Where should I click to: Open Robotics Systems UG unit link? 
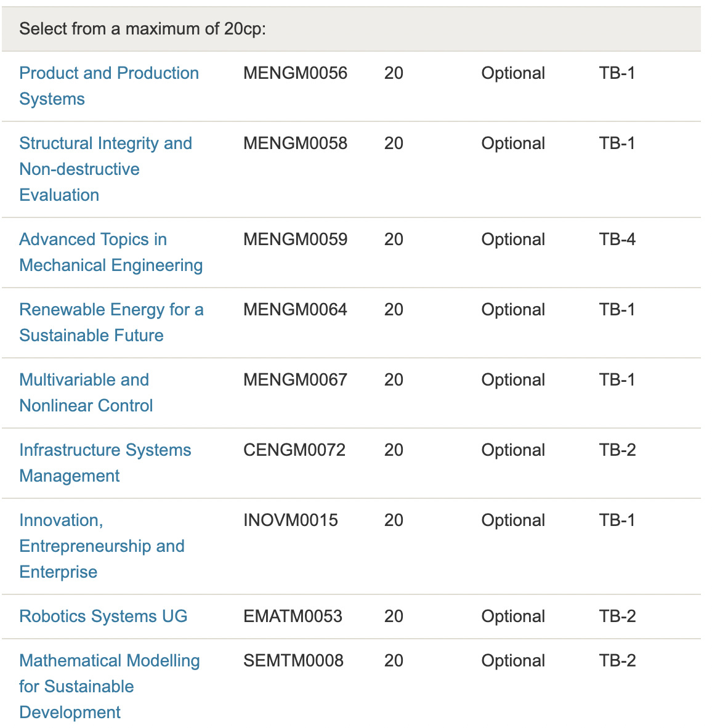coord(103,616)
